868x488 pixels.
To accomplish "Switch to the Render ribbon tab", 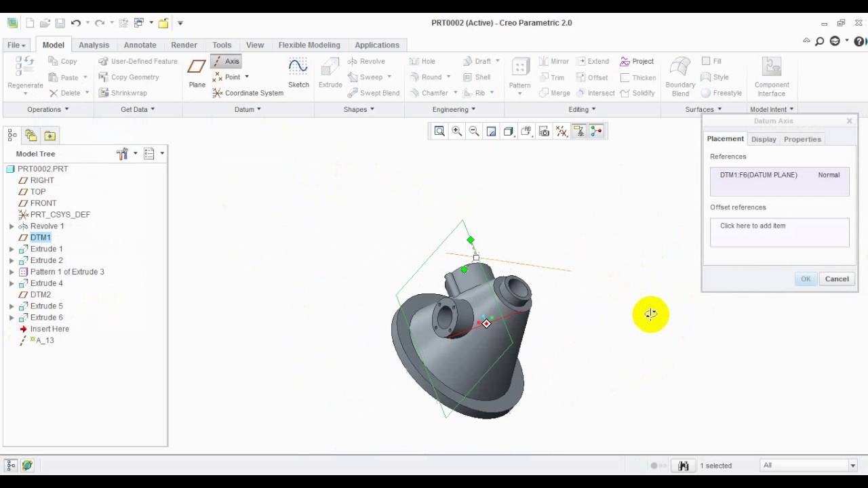I will [184, 45].
